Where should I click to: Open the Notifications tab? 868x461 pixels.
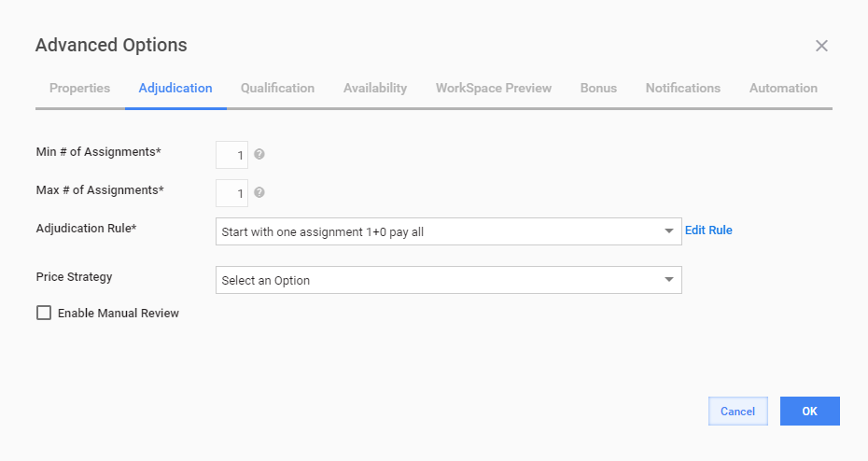pos(683,88)
